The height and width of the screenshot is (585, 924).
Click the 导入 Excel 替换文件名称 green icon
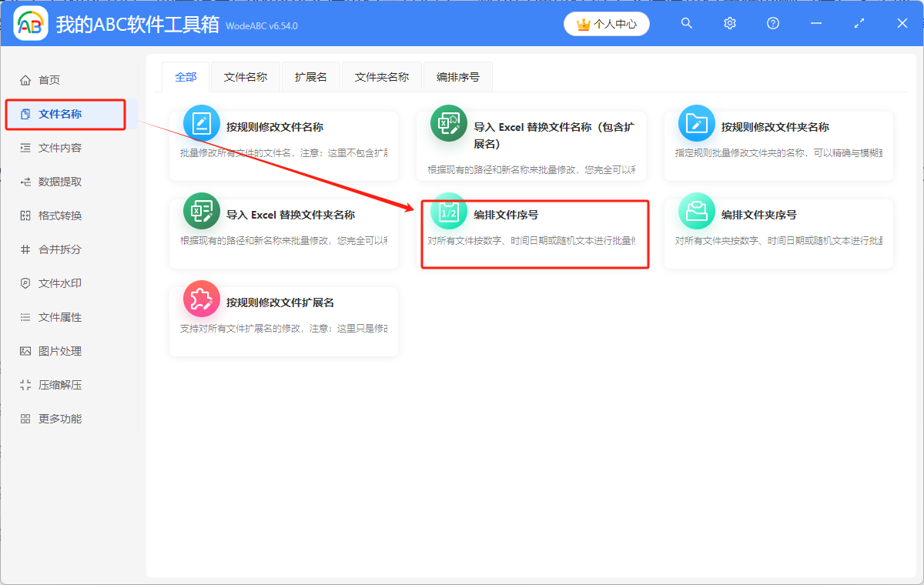pyautogui.click(x=449, y=123)
